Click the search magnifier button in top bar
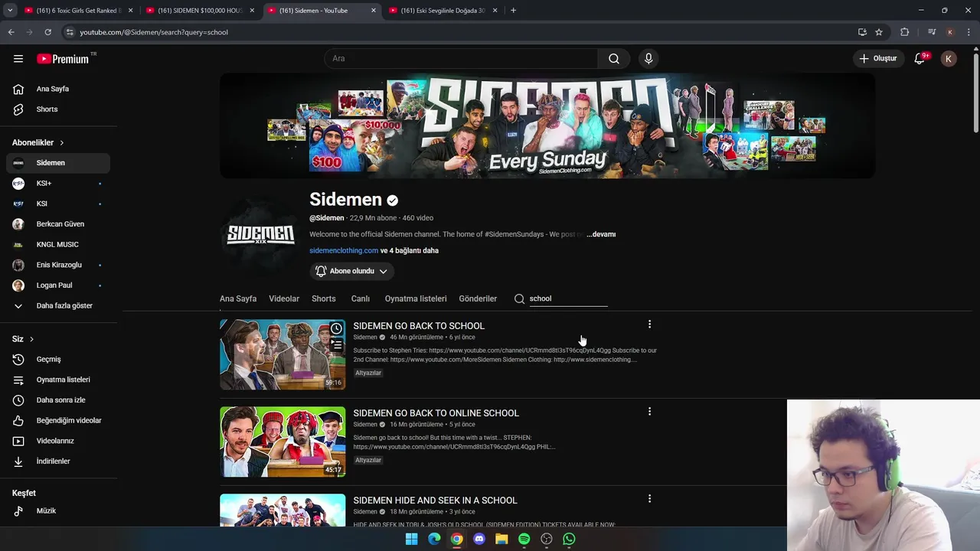This screenshot has height=551, width=980. pyautogui.click(x=614, y=59)
